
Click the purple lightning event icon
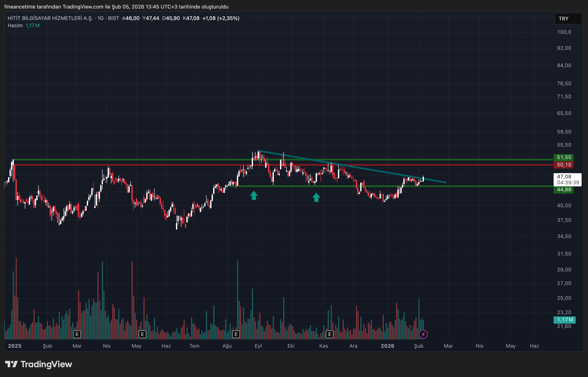423,334
